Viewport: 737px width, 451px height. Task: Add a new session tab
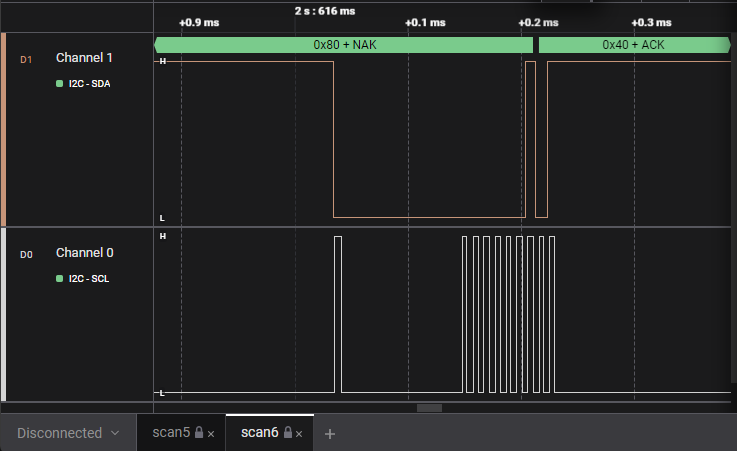pos(330,433)
